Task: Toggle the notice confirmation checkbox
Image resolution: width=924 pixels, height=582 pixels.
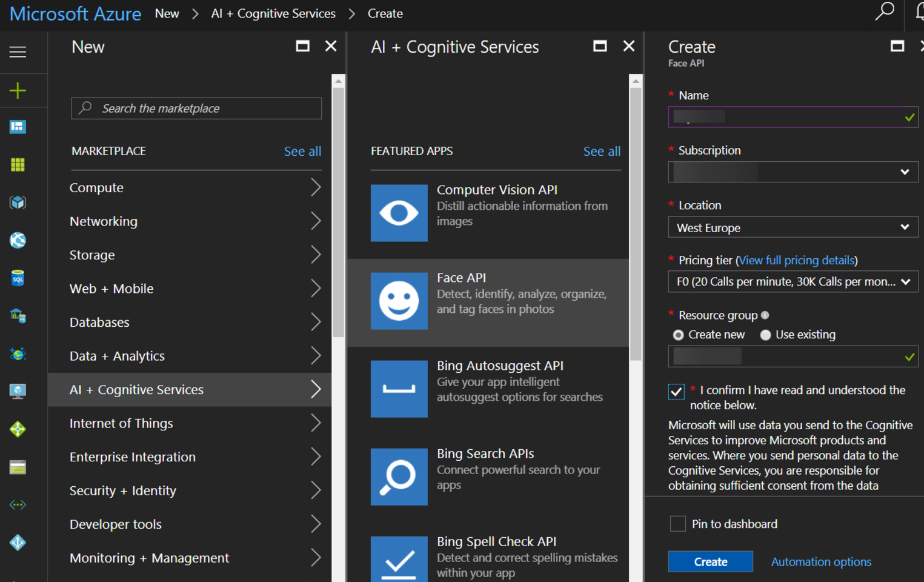Action: tap(676, 392)
